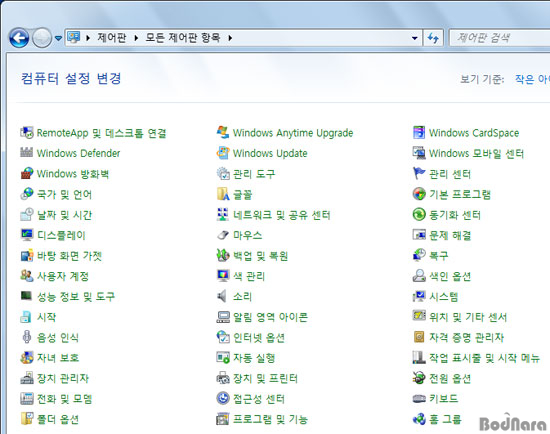Click the refresh button by address bar

click(x=434, y=38)
